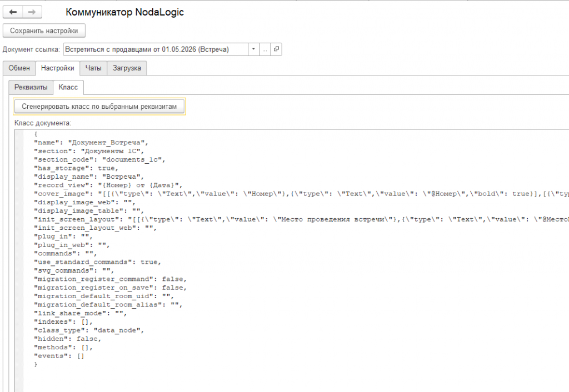Image resolution: width=569 pixels, height=392 pixels.
Task: Click the editor's left gutter margin
Action: point(19,260)
